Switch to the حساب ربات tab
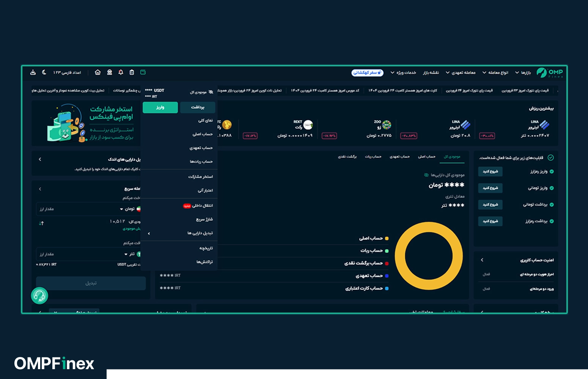This screenshot has width=588, height=379. [x=373, y=157]
